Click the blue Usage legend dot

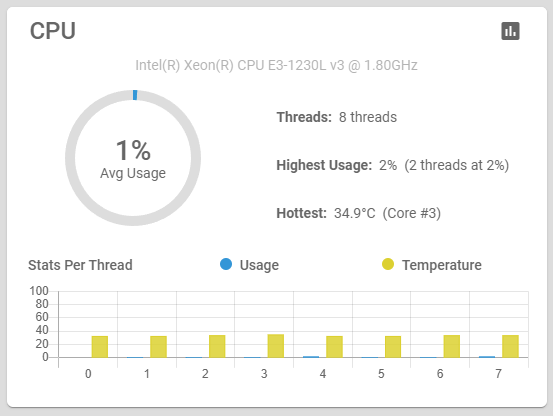(226, 264)
